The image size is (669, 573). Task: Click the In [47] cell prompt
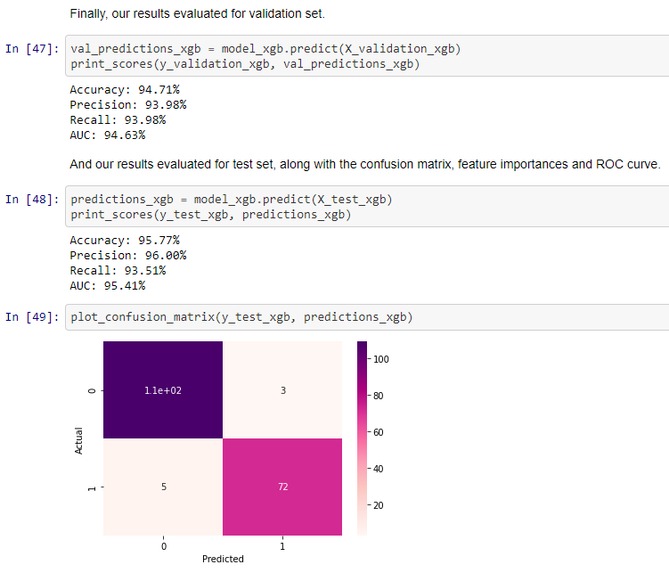(32, 48)
